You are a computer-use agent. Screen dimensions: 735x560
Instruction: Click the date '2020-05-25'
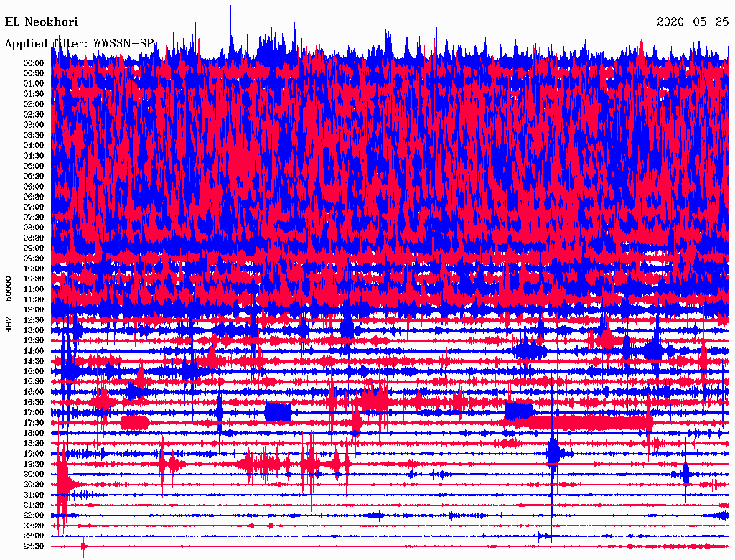(x=693, y=22)
